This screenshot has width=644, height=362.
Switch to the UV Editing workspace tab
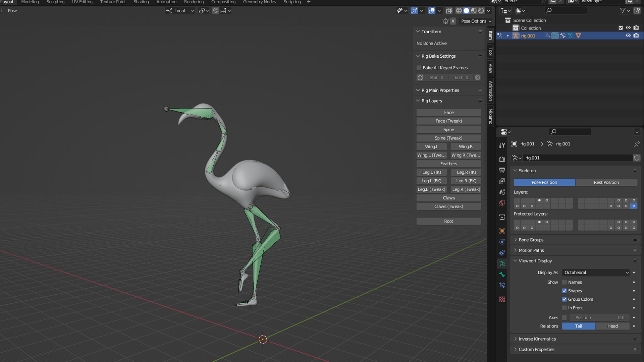[82, 2]
